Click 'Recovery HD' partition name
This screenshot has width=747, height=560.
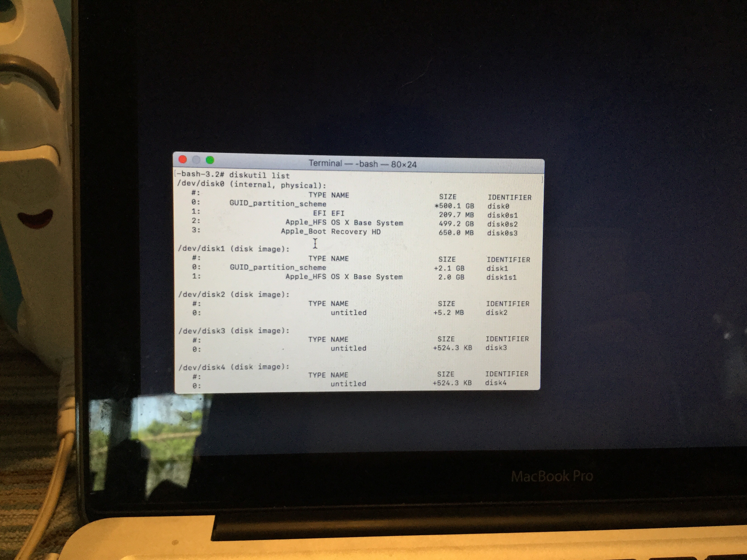pyautogui.click(x=356, y=232)
